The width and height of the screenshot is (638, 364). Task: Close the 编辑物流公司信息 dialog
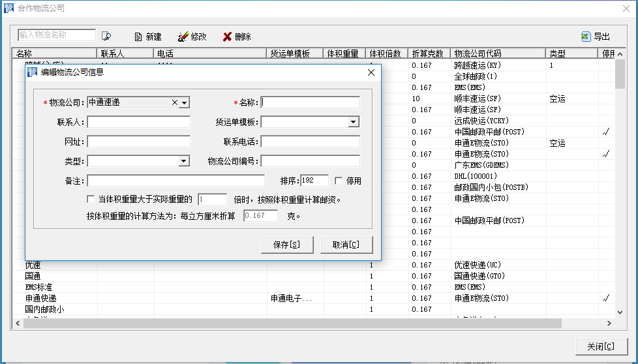click(371, 72)
